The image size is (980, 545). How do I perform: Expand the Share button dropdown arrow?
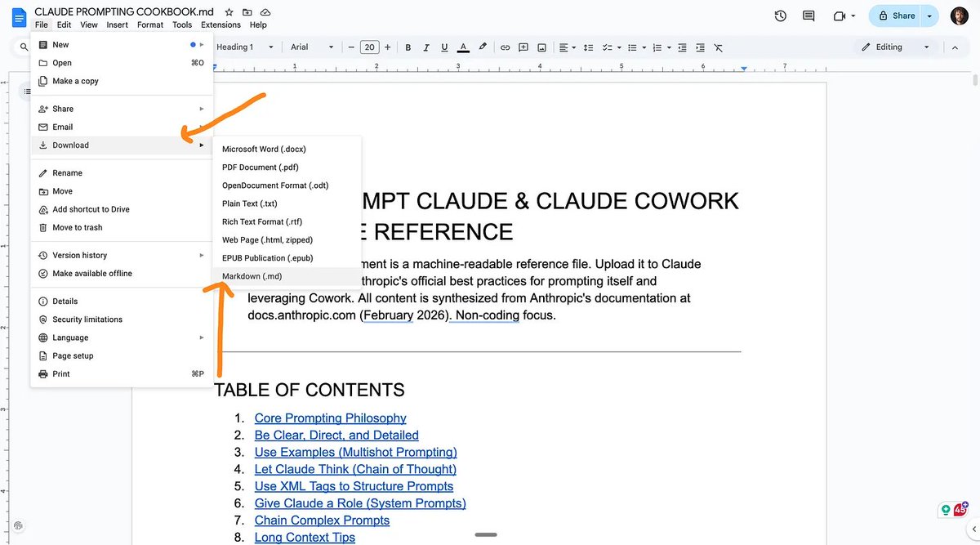[929, 16]
